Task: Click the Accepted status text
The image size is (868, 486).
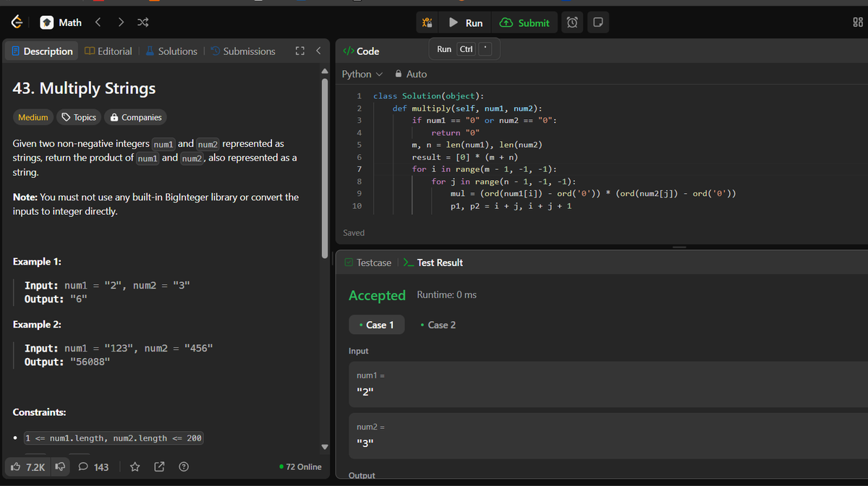Action: [x=377, y=295]
